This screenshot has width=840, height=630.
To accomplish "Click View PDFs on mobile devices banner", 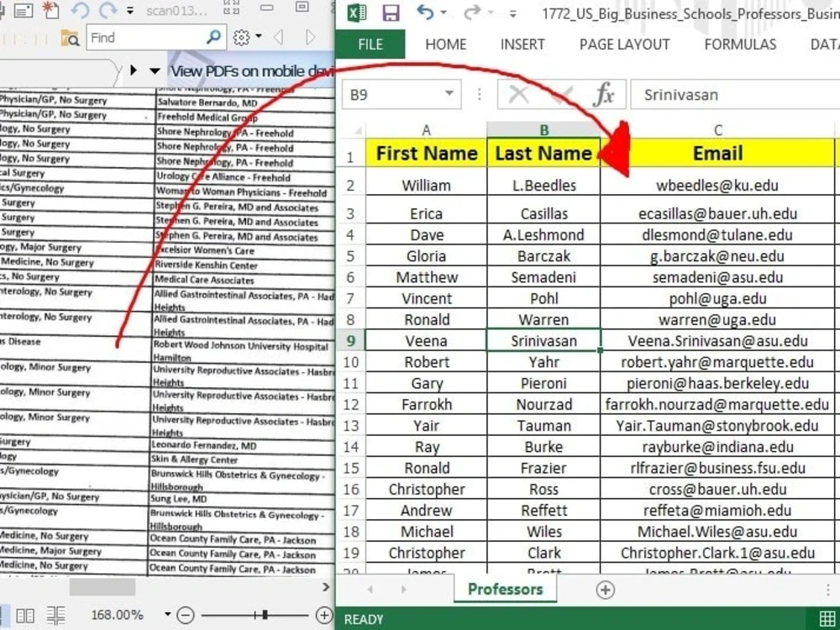I will point(252,71).
